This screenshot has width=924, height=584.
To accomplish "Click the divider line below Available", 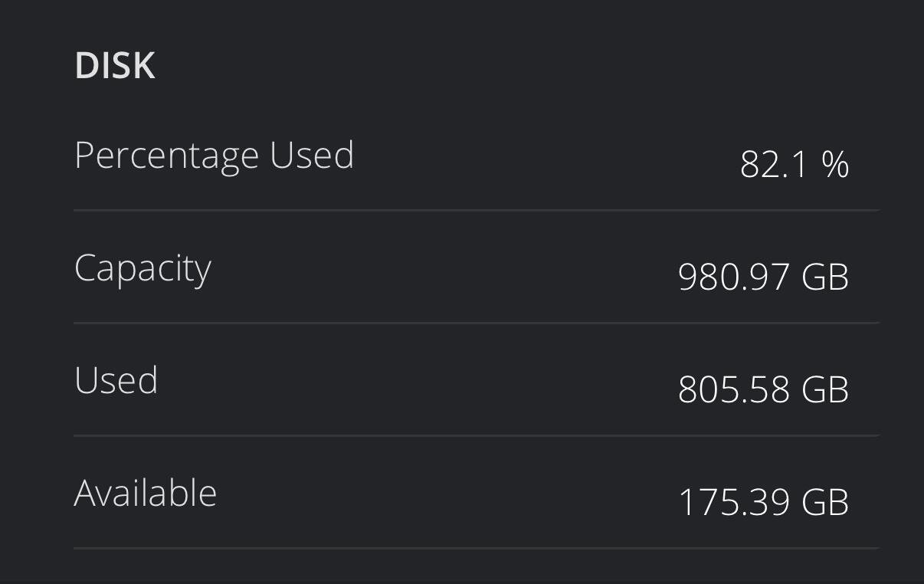I will (x=477, y=548).
